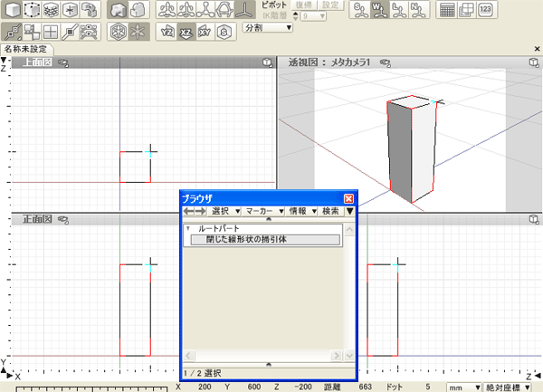The height and width of the screenshot is (392, 543).
Task: Click the ピボット 設定 button
Action: pos(330,5)
